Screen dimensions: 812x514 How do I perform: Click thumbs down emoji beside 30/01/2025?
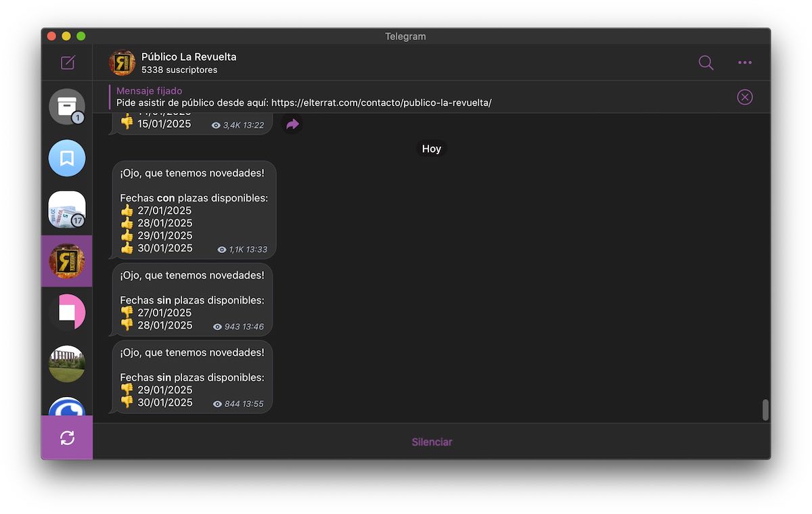point(127,402)
